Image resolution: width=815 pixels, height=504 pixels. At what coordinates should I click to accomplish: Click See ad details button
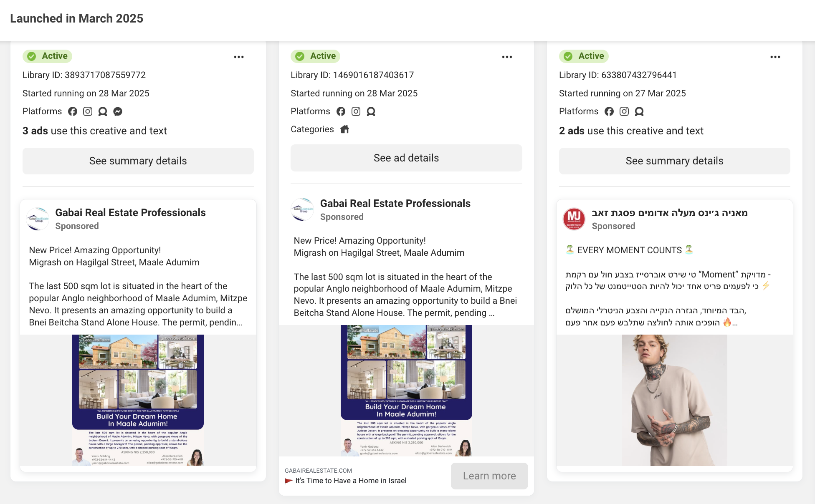coord(406,158)
